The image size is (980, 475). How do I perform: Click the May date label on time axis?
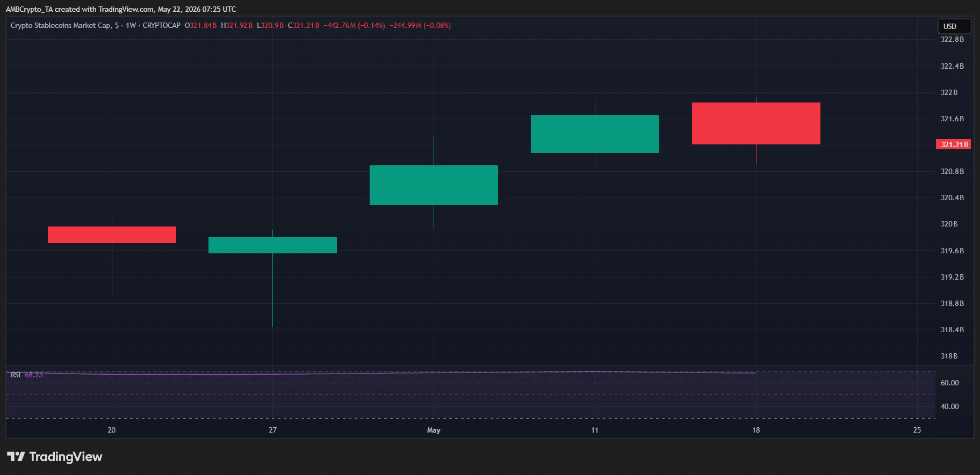(x=434, y=430)
